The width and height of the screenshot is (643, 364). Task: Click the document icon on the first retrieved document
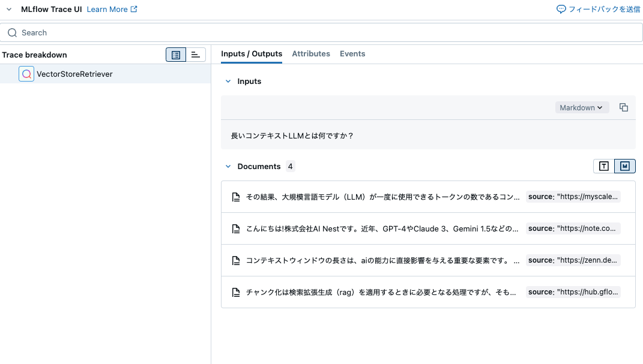coord(236,196)
